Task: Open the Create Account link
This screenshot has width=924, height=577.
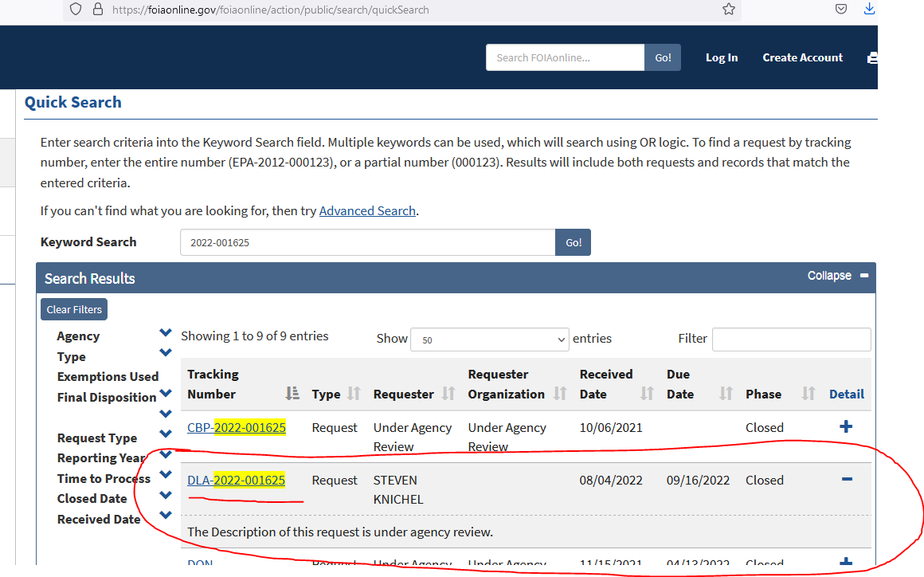Action: point(803,57)
